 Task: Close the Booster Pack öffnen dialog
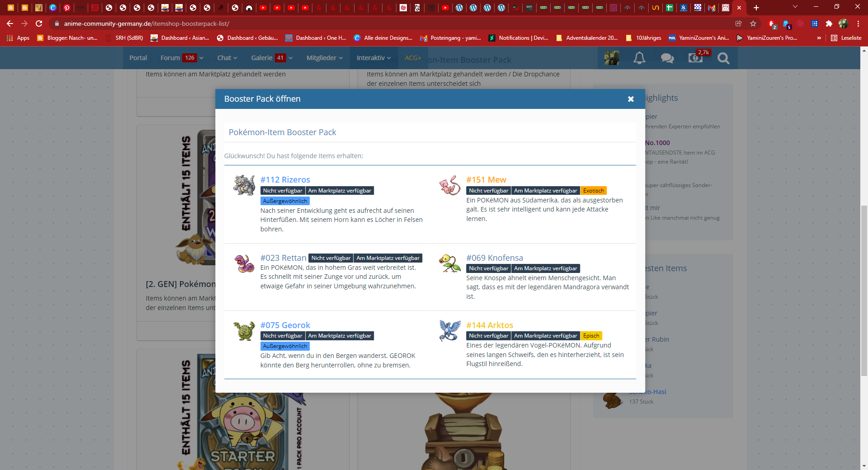(631, 99)
